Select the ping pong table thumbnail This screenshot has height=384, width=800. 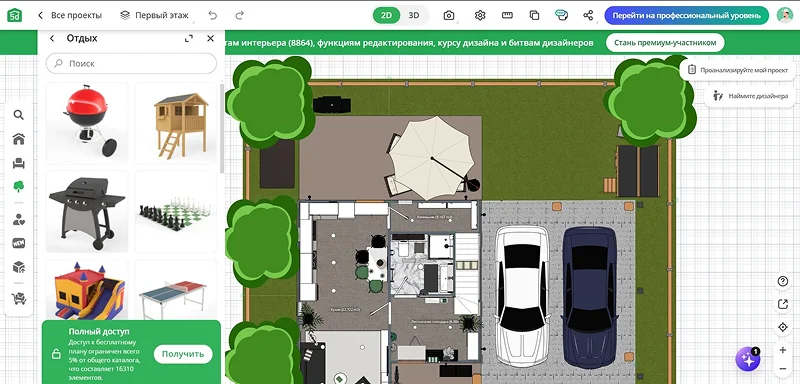pyautogui.click(x=176, y=290)
